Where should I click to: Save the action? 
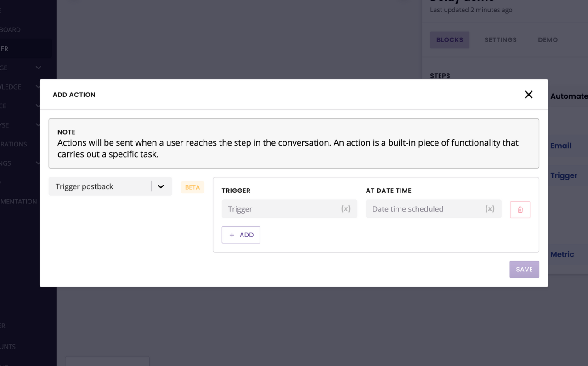tap(524, 270)
